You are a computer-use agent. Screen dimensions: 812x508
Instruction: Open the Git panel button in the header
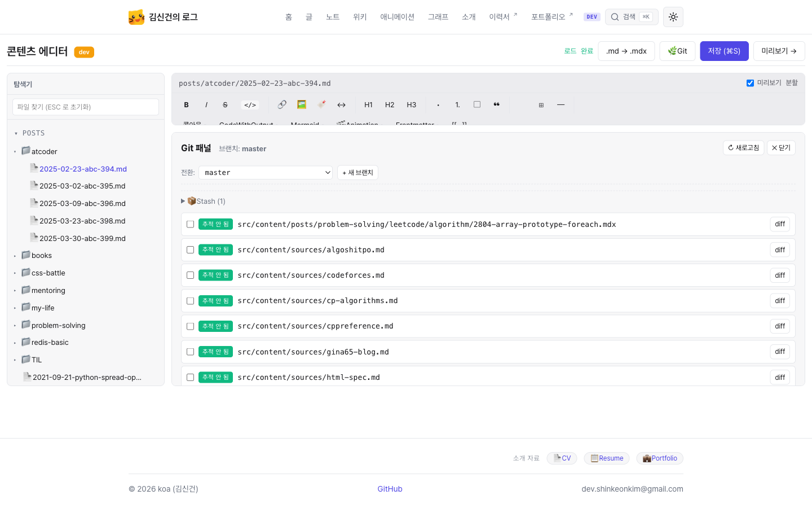coord(677,51)
